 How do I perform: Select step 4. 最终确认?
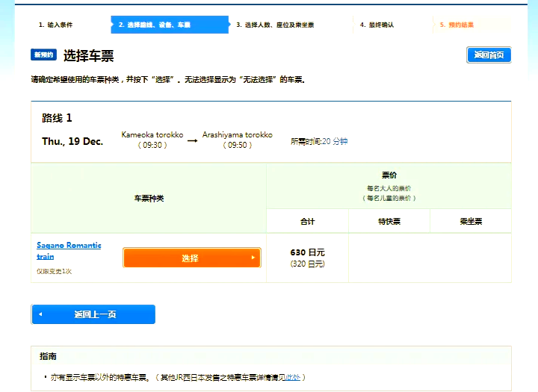377,25
